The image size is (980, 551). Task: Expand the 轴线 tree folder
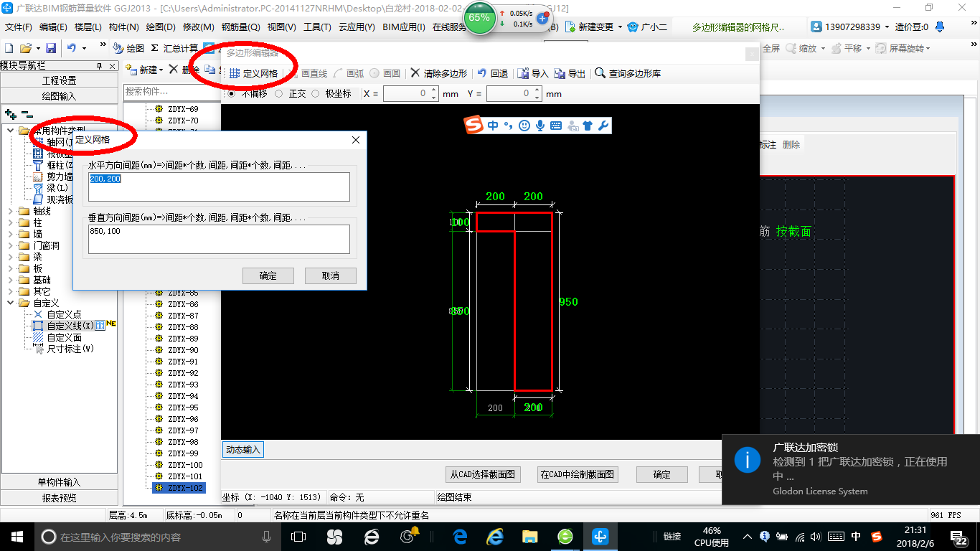click(x=10, y=211)
